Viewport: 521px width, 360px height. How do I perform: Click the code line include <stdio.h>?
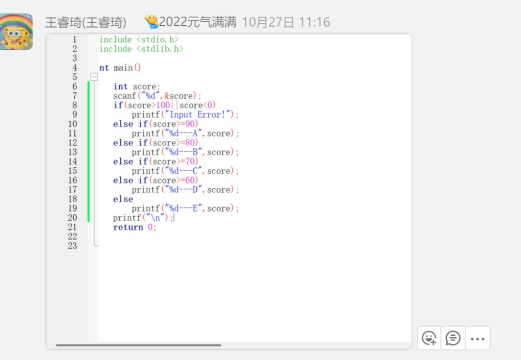click(x=139, y=39)
